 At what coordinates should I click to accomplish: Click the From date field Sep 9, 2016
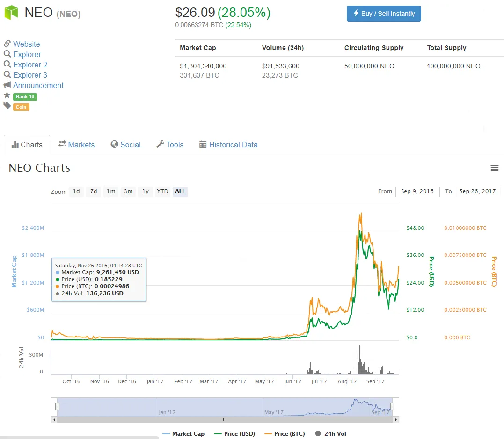tap(417, 191)
